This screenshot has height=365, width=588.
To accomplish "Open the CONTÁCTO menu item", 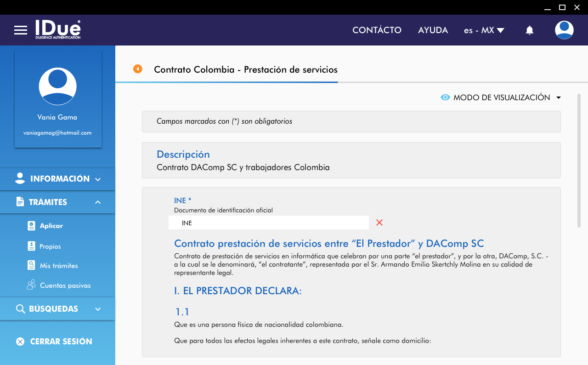I will (x=377, y=30).
